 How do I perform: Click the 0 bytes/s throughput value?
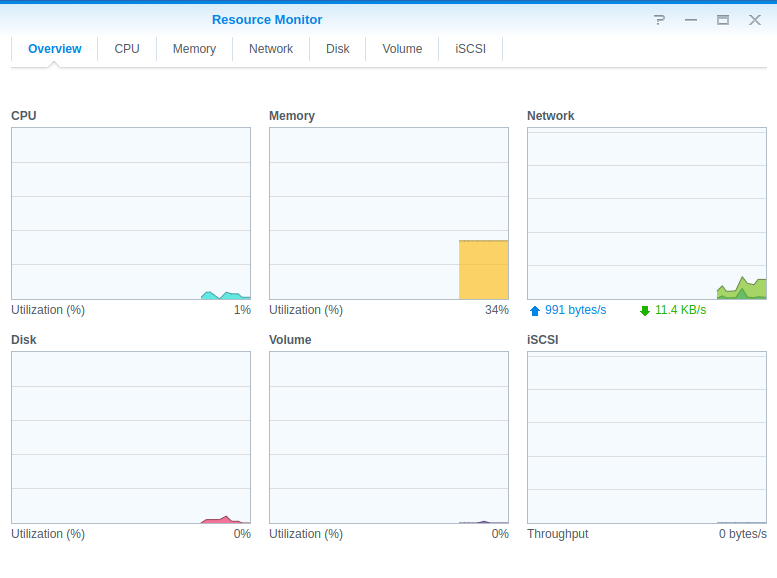743,534
